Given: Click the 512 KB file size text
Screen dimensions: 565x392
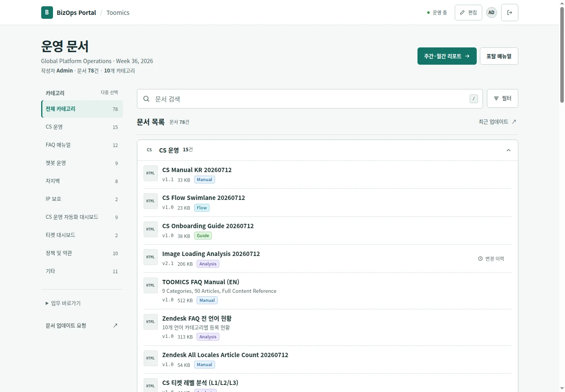Looking at the screenshot, I should (185, 301).
